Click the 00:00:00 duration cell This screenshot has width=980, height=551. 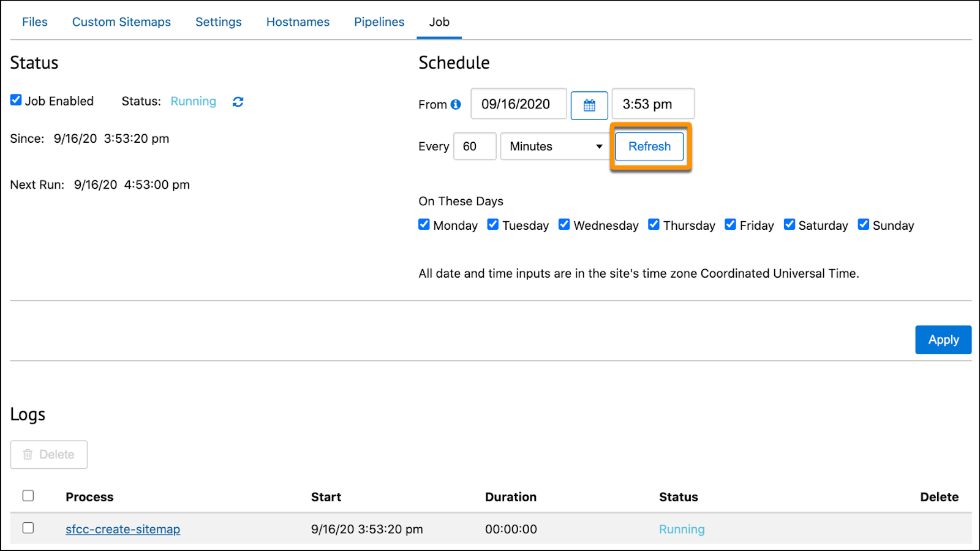[511, 529]
